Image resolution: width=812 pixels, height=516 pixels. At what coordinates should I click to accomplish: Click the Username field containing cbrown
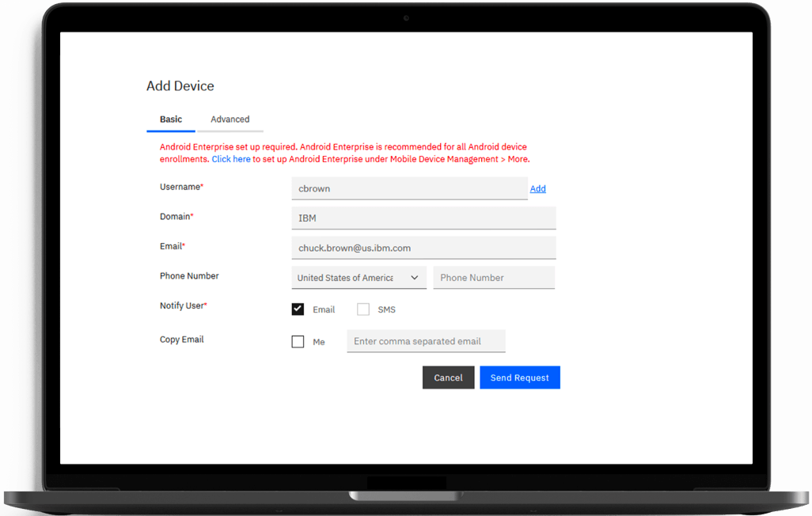coord(410,188)
